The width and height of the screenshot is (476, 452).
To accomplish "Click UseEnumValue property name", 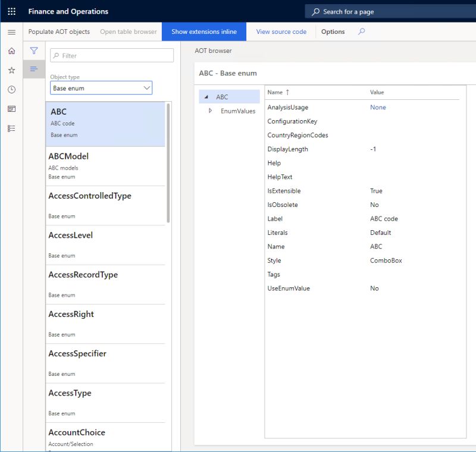I will (289, 288).
